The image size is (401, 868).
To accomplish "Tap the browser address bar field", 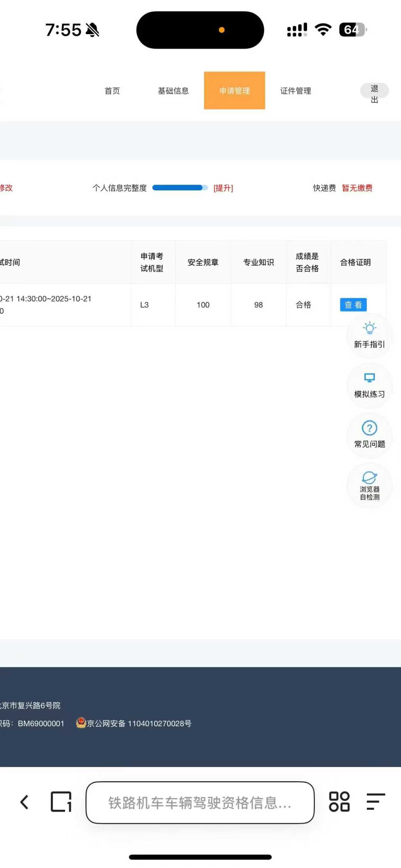I will [200, 803].
